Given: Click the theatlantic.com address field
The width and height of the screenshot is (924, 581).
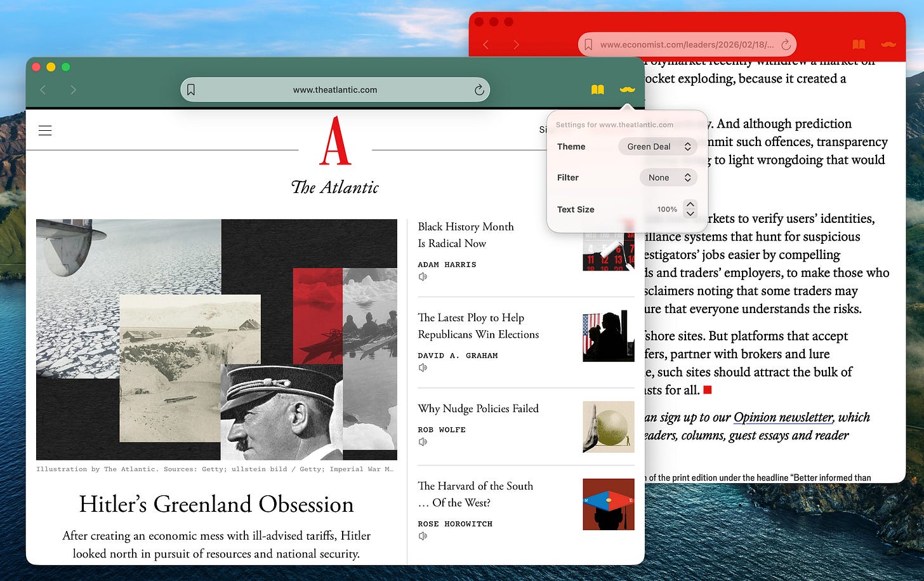Looking at the screenshot, I should tap(335, 90).
